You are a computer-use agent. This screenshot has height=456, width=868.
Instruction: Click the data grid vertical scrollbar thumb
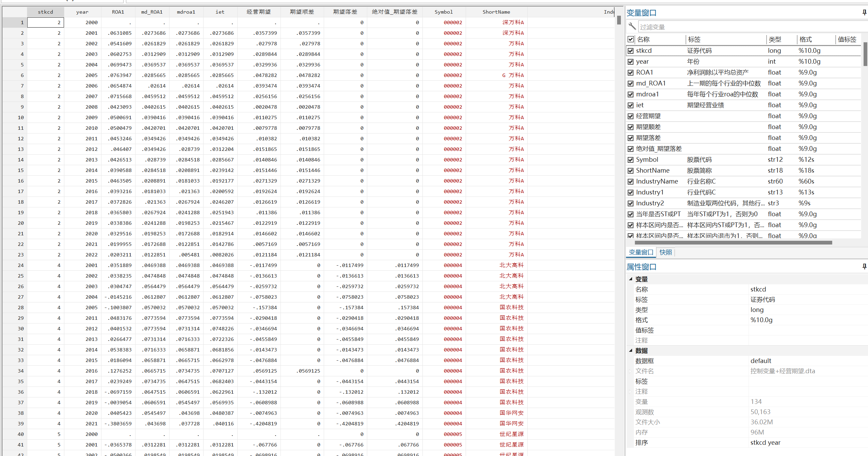(x=618, y=20)
